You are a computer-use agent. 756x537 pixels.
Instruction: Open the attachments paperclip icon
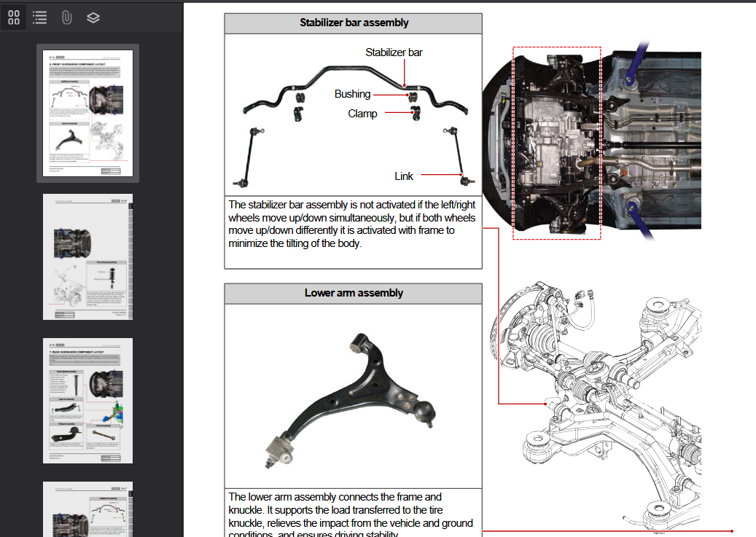(x=66, y=17)
